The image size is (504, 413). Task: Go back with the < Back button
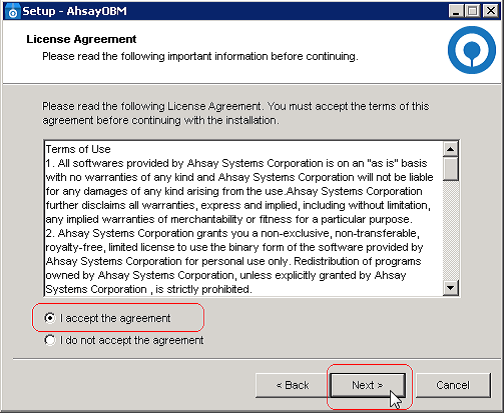coord(292,385)
